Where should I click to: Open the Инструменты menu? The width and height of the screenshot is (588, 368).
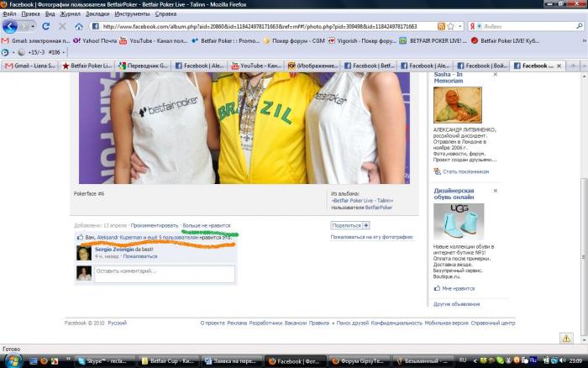(x=132, y=14)
